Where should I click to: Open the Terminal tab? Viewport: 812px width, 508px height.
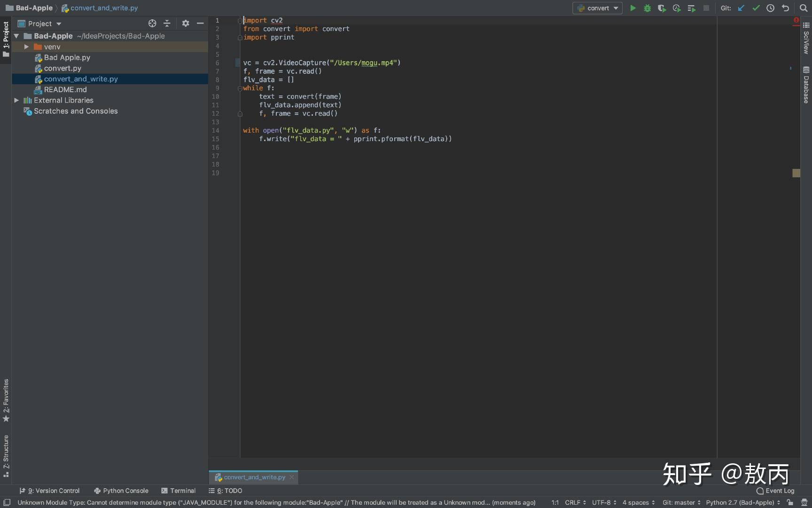pyautogui.click(x=178, y=491)
